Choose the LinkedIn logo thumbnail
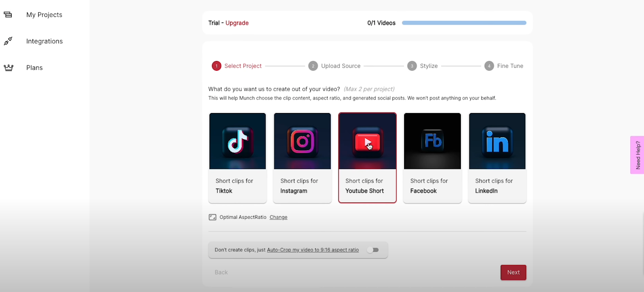The width and height of the screenshot is (644, 292). (497, 141)
